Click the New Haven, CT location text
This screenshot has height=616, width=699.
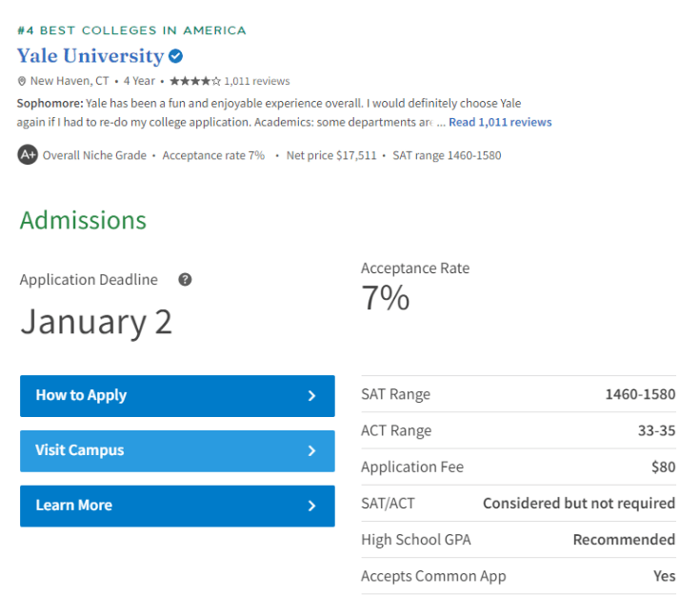point(70,81)
